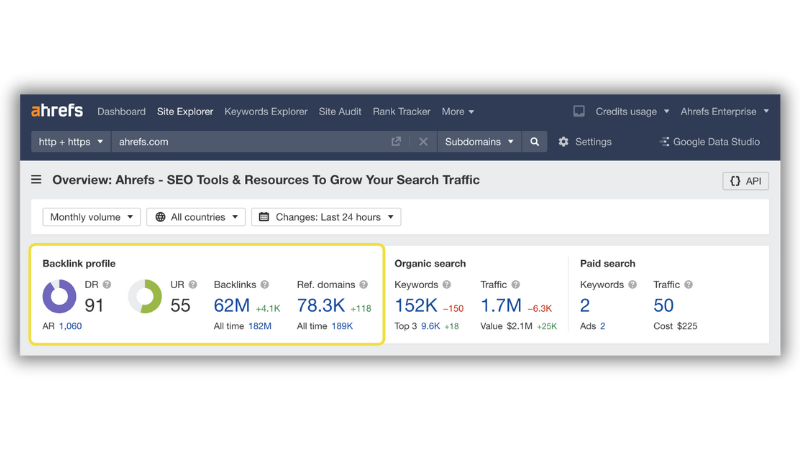The image size is (800, 450).
Task: Open Changes: Last 24 hours dropdown
Action: (x=326, y=217)
